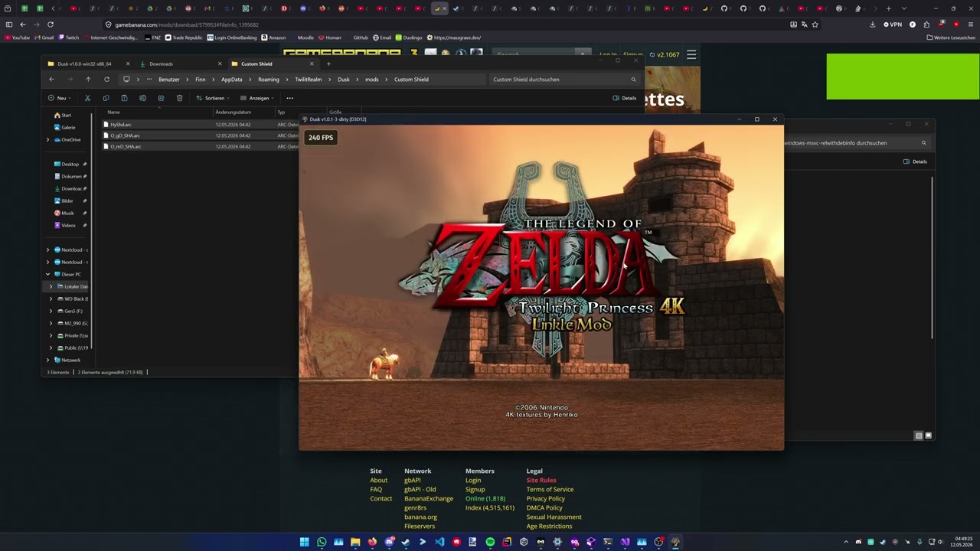980x551 pixels.
Task: Refresh the Custom Shield folder view
Action: click(106, 80)
